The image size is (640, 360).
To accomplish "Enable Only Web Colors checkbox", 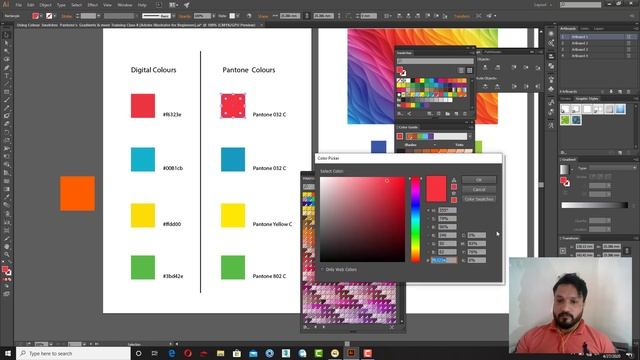I will click(x=322, y=269).
